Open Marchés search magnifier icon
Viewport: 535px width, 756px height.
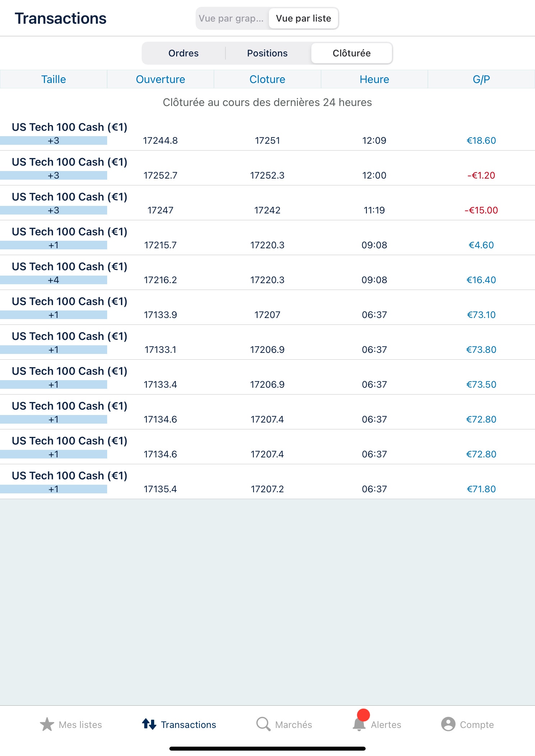263,724
